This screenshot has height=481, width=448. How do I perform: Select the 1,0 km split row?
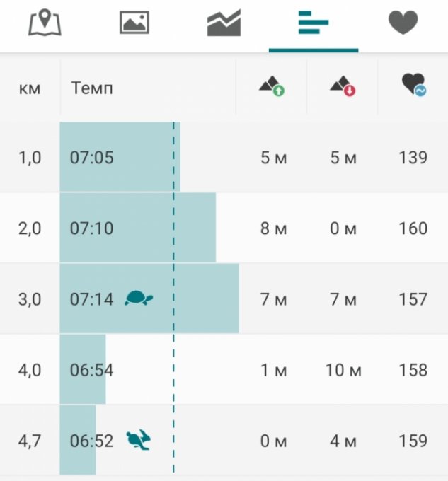[x=30, y=157]
